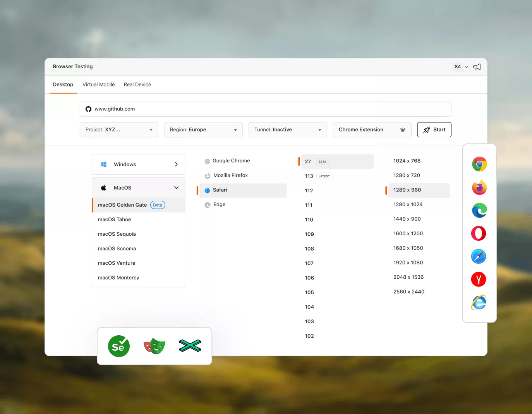Select browser version 102
This screenshot has height=414, width=532.
point(309,336)
